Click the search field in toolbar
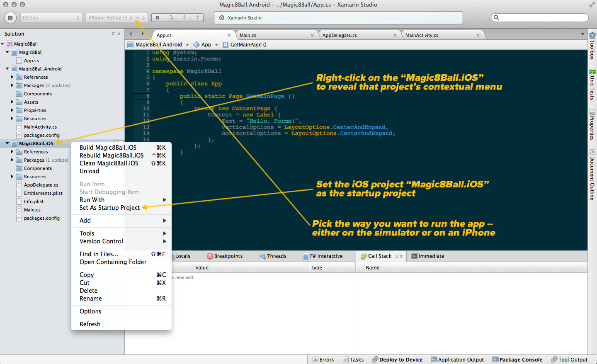The height and width of the screenshot is (364, 597). pos(540,17)
